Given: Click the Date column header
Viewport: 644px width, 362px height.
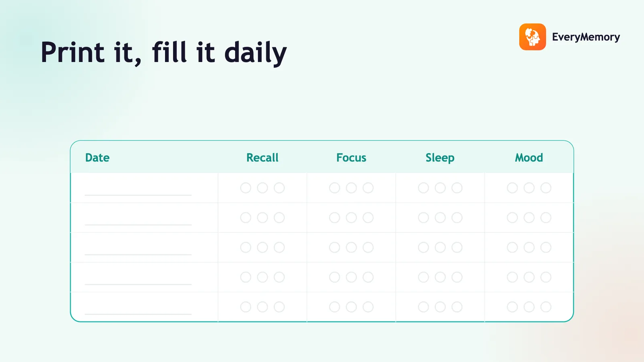Looking at the screenshot, I should point(97,158).
